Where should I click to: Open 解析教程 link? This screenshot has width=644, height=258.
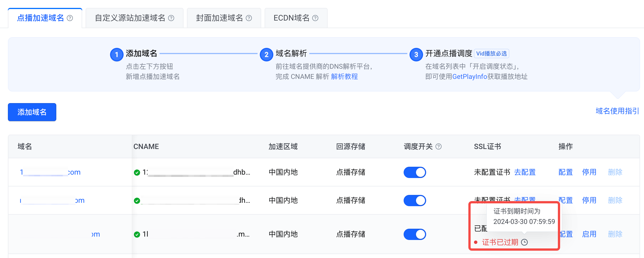[x=345, y=77]
